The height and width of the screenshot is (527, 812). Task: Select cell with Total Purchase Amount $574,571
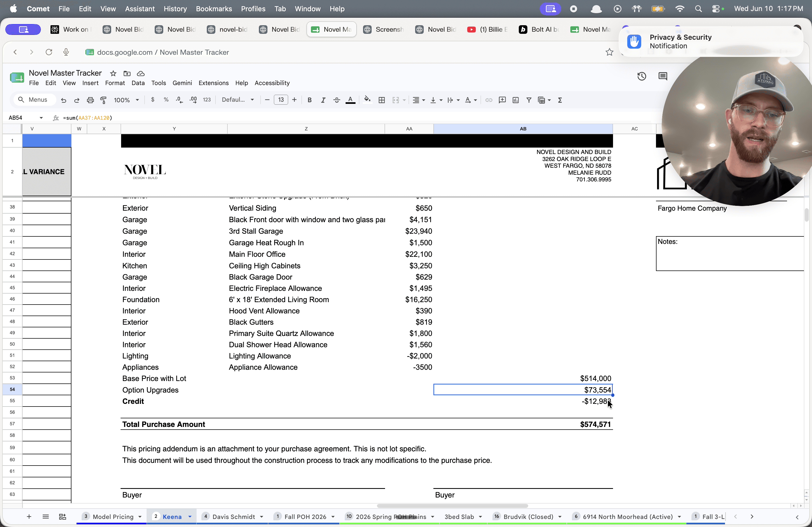(523, 424)
